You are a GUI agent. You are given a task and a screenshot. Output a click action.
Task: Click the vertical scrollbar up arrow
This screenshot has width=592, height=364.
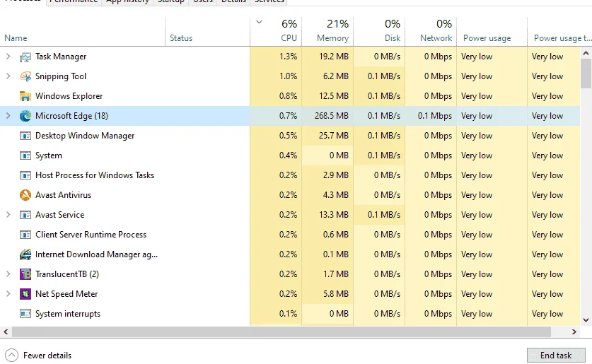[x=586, y=53]
